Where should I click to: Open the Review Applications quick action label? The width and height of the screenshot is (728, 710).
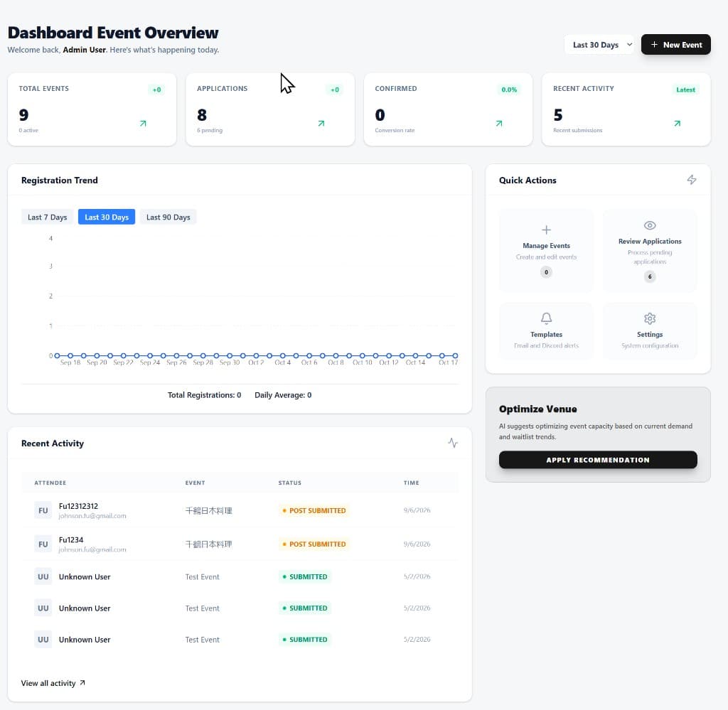(650, 242)
